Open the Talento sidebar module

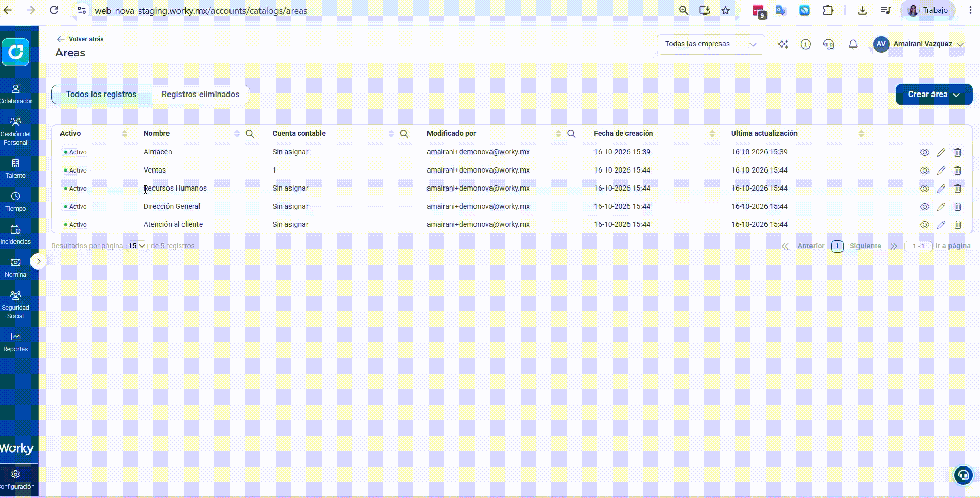pyautogui.click(x=16, y=169)
